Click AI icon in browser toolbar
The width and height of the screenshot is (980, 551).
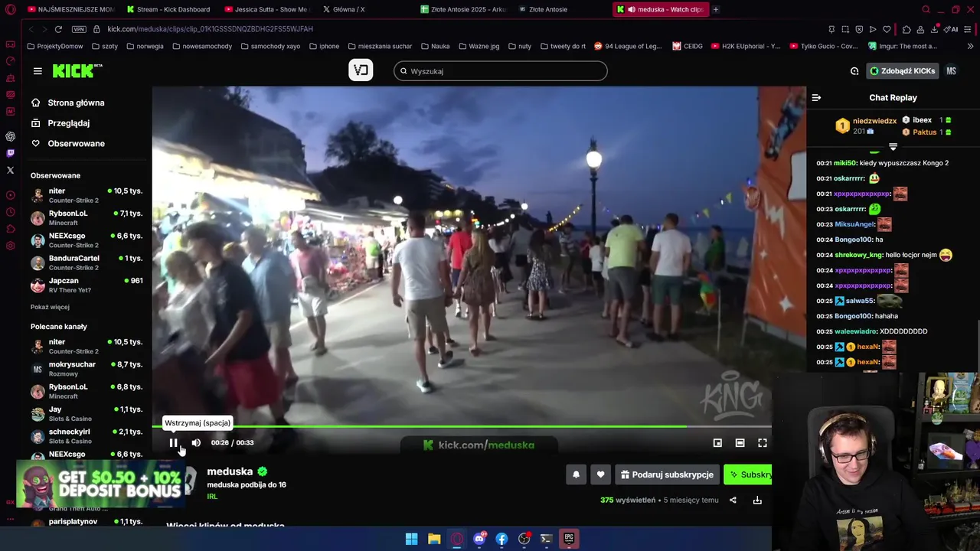[x=952, y=29]
